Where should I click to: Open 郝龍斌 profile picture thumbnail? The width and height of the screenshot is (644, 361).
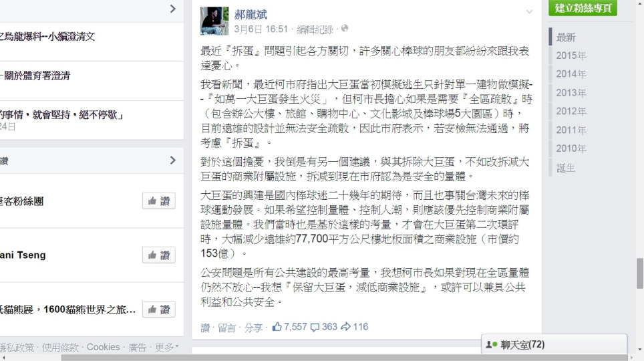[x=214, y=21]
